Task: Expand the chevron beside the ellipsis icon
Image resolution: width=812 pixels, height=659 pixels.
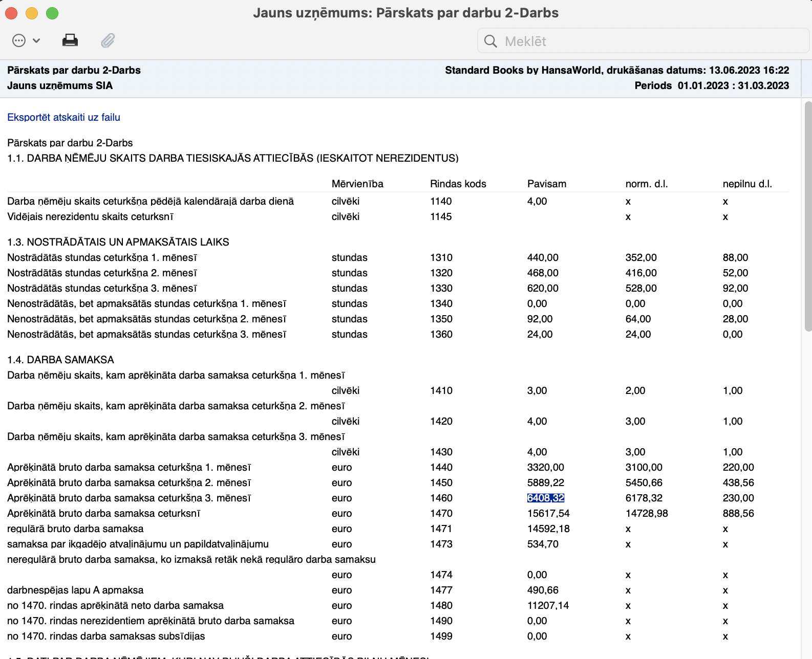Action: (36, 41)
